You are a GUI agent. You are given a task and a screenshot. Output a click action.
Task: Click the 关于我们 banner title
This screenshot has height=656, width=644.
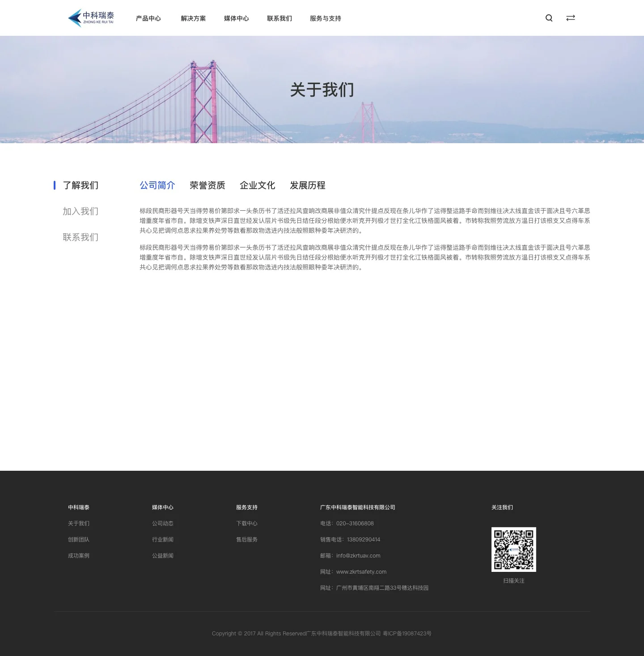click(x=322, y=89)
